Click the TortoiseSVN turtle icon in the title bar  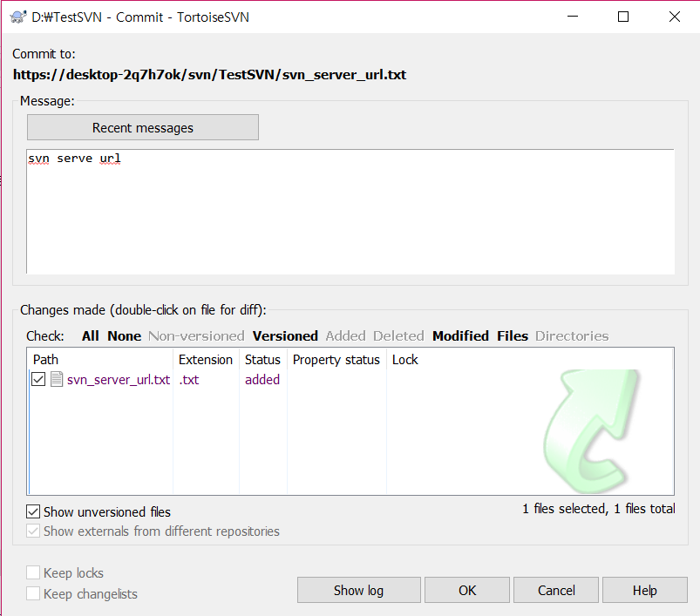[17, 17]
